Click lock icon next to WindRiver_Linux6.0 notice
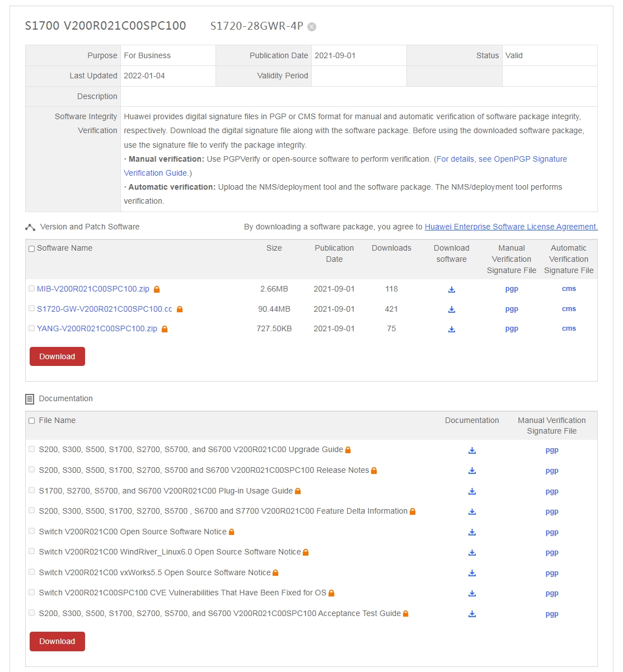This screenshot has width=623, height=672. coord(306,552)
